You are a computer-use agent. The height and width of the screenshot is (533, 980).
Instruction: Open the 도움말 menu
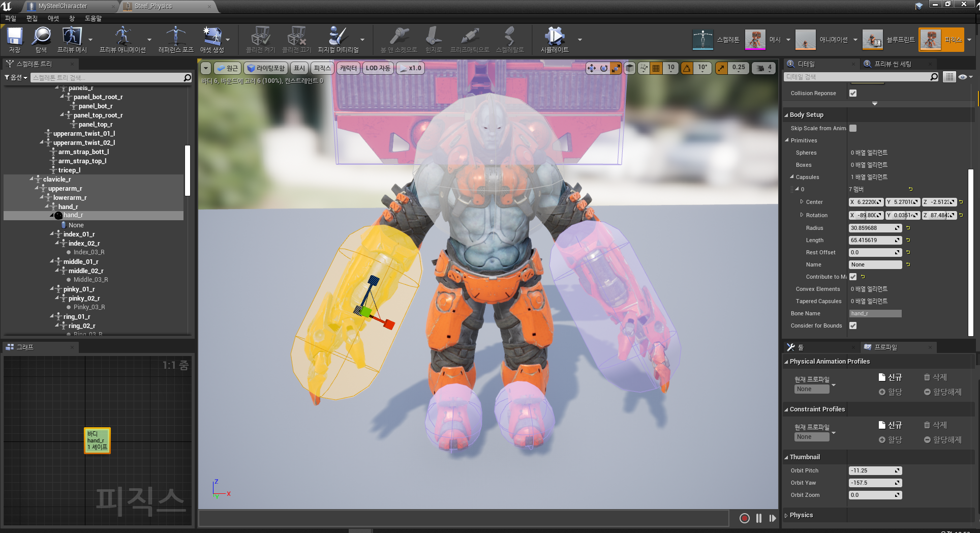pos(93,18)
